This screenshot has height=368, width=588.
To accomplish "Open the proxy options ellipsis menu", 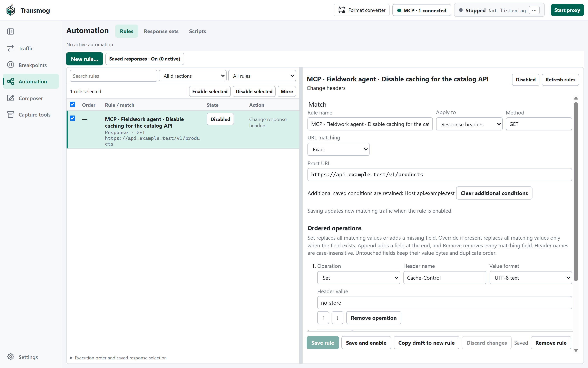I will click(x=534, y=10).
